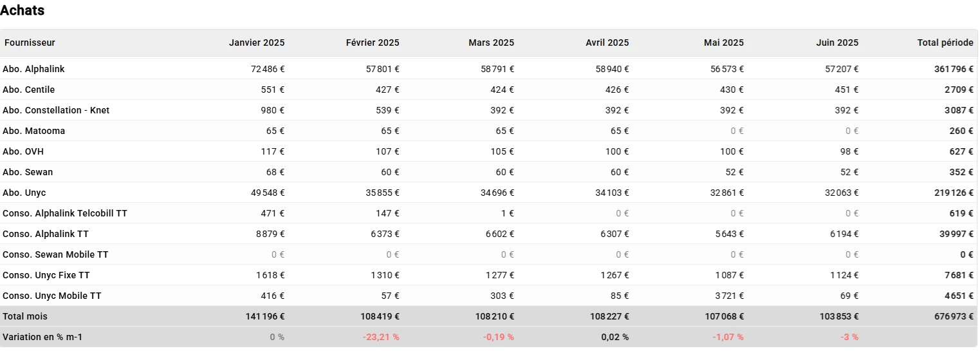Click the Total mois row label

(x=25, y=316)
